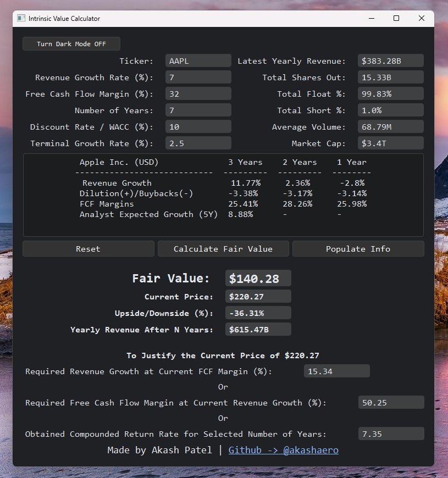Screen dimensions: 448x478
Task: Select Obtained Compounded Return Rate value 7.35
Action: (391, 433)
